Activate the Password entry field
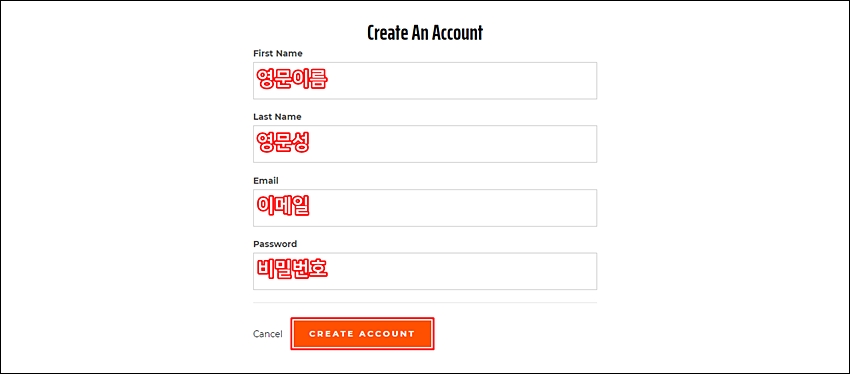 pyautogui.click(x=424, y=271)
